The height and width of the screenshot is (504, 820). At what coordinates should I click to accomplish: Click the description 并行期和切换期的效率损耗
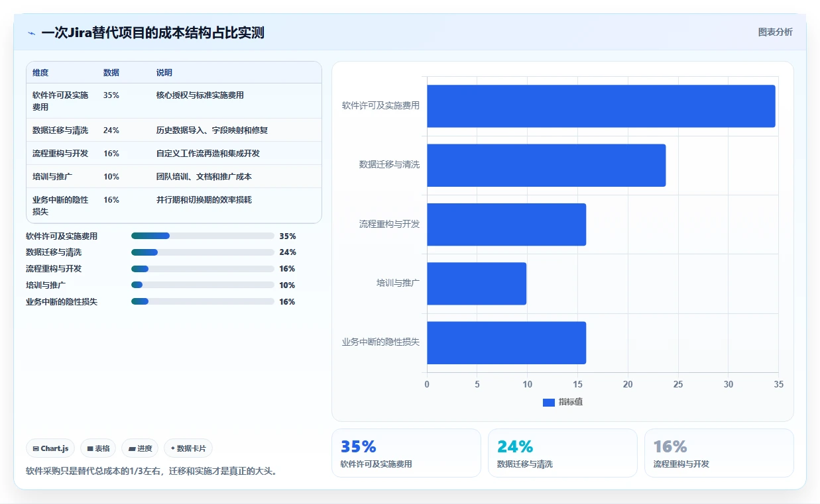pyautogui.click(x=204, y=200)
